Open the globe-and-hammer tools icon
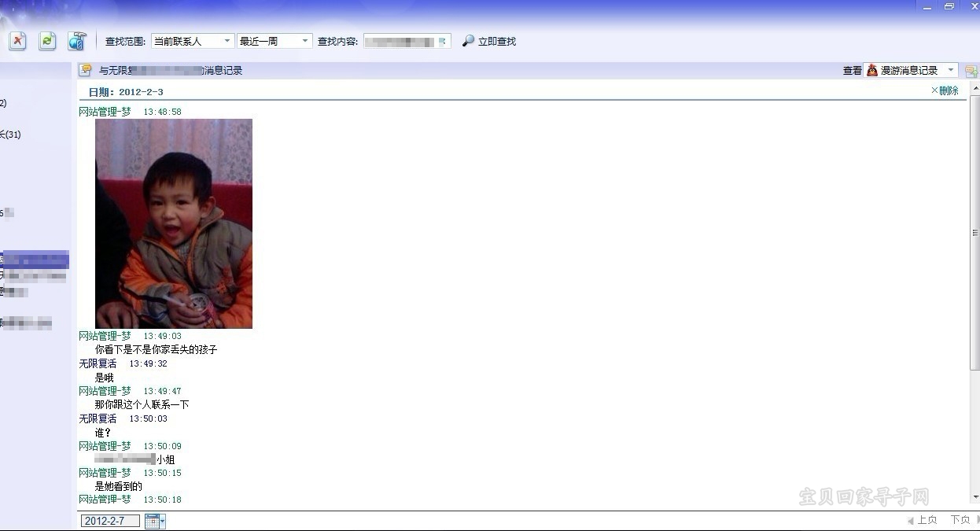 pos(77,41)
